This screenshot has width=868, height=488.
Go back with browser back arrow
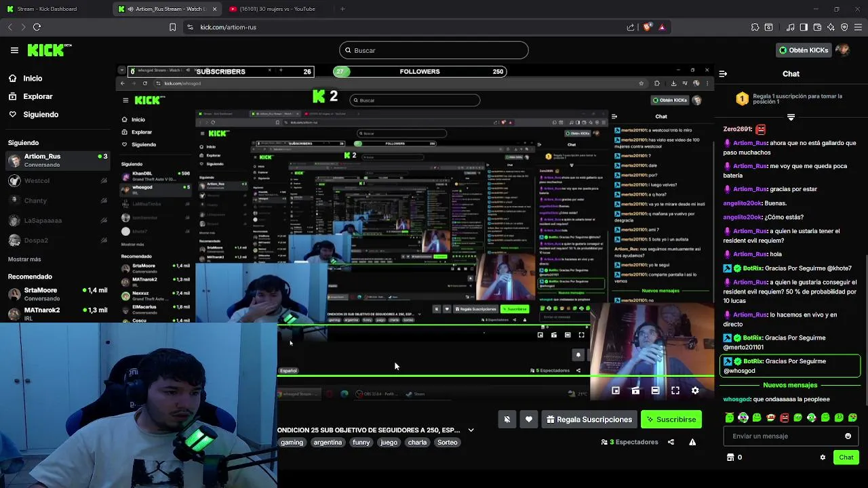9,27
